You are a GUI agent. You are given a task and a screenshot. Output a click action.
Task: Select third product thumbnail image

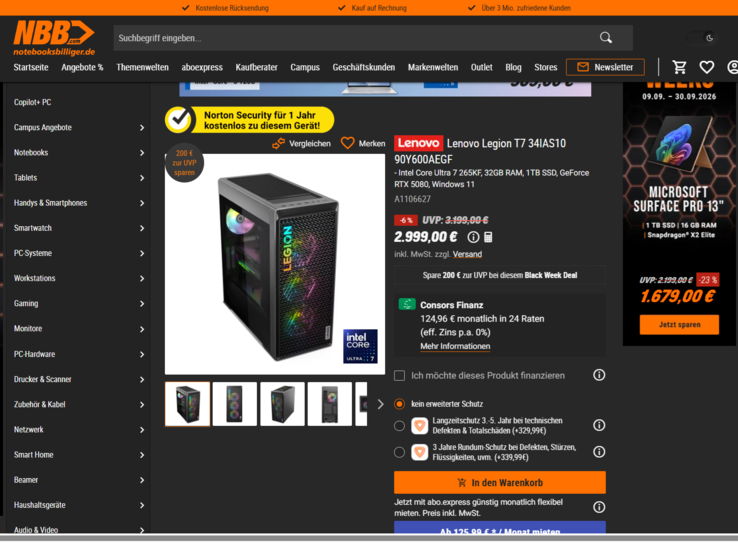tap(282, 404)
